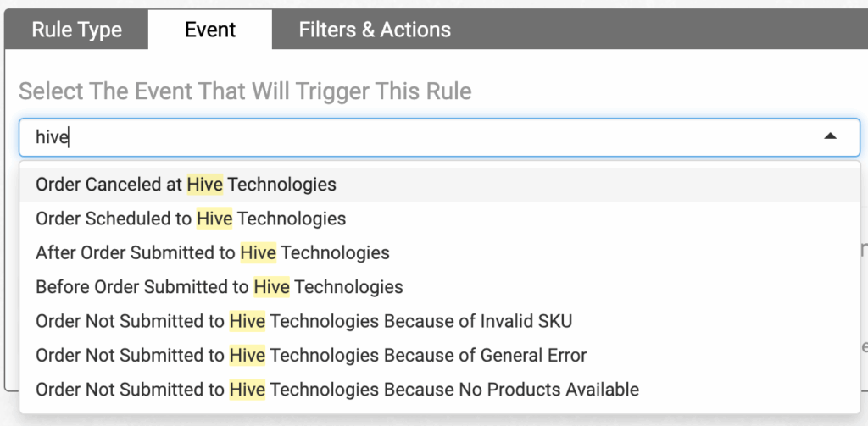Click highlighted Hive in the Before Order Submitted option

272,287
